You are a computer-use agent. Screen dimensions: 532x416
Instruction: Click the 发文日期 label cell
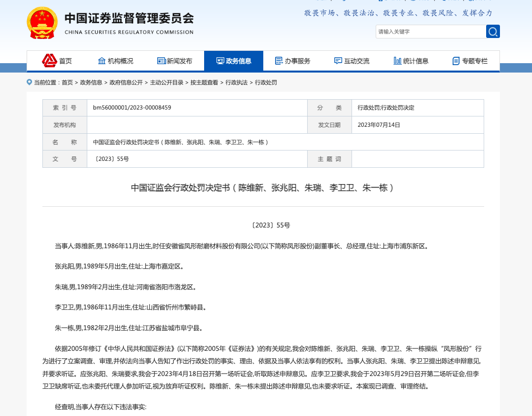tap(329, 125)
